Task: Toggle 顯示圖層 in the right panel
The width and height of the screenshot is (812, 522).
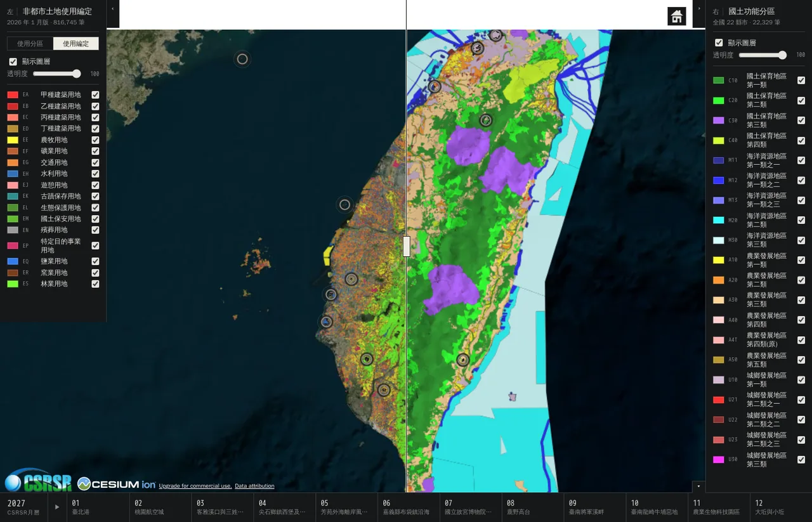Action: tap(719, 42)
